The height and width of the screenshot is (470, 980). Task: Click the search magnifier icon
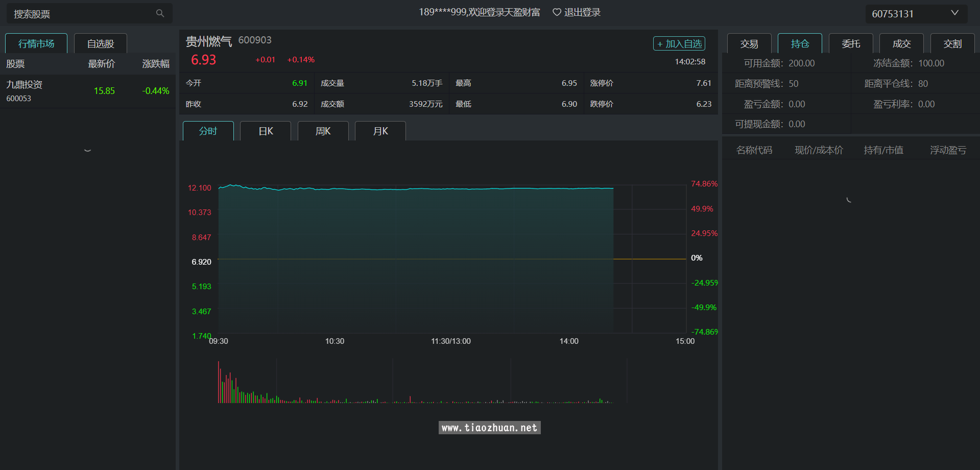(x=160, y=13)
